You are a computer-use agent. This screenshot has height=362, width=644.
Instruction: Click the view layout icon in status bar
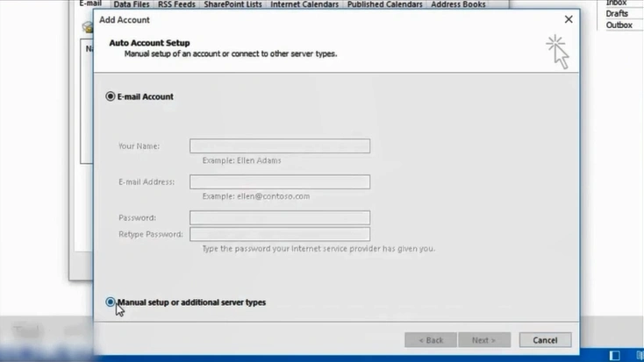pos(614,356)
